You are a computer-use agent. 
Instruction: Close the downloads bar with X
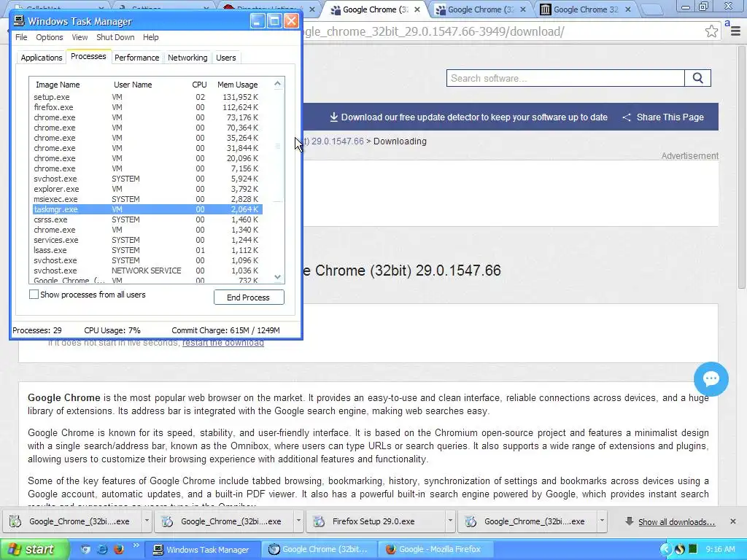click(732, 521)
